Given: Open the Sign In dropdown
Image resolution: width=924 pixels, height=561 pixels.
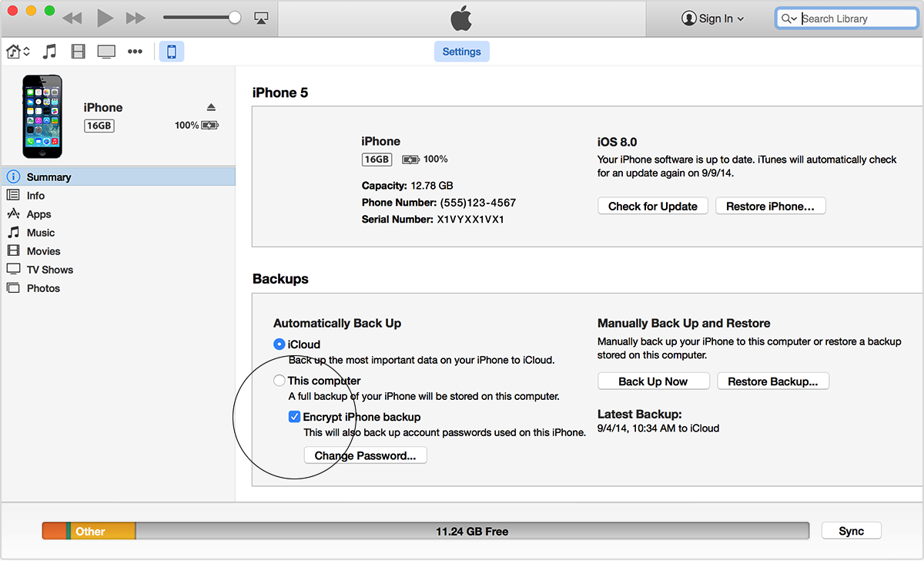Looking at the screenshot, I should point(713,18).
